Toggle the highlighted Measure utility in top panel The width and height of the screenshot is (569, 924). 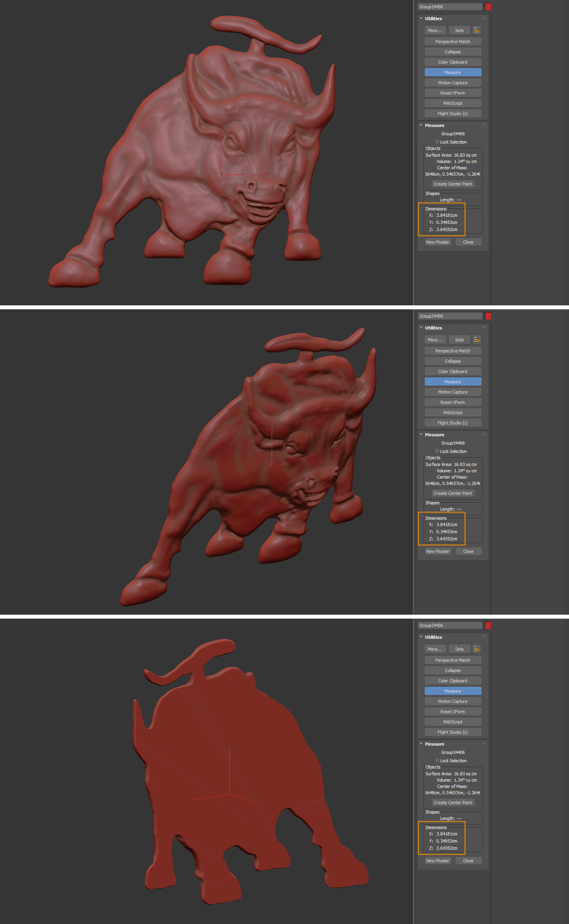click(453, 72)
